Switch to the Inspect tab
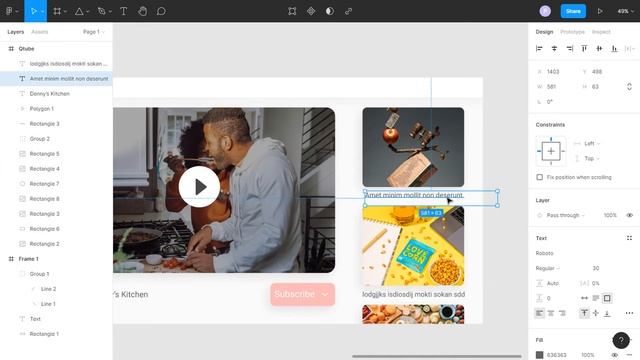 pos(601,32)
